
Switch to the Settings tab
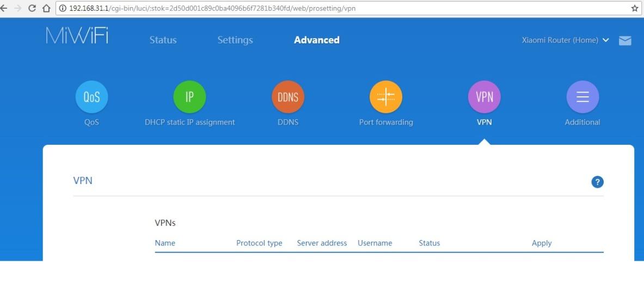pyautogui.click(x=235, y=40)
